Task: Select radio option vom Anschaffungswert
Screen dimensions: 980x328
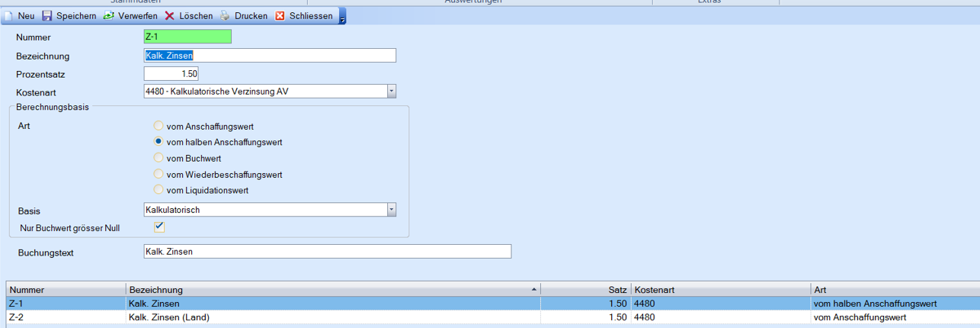Action: coord(159,126)
